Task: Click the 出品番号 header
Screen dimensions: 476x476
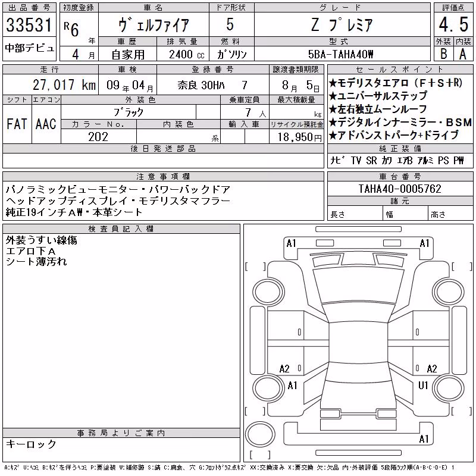Action: 29,8
